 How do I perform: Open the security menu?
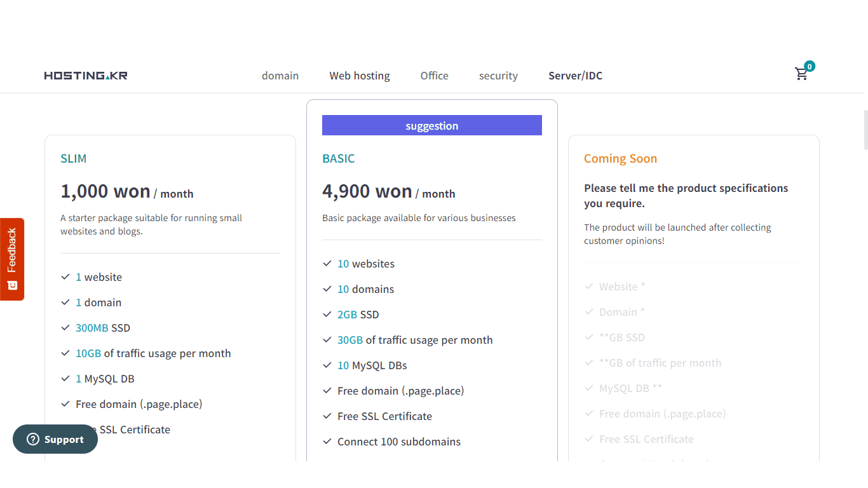coord(498,76)
